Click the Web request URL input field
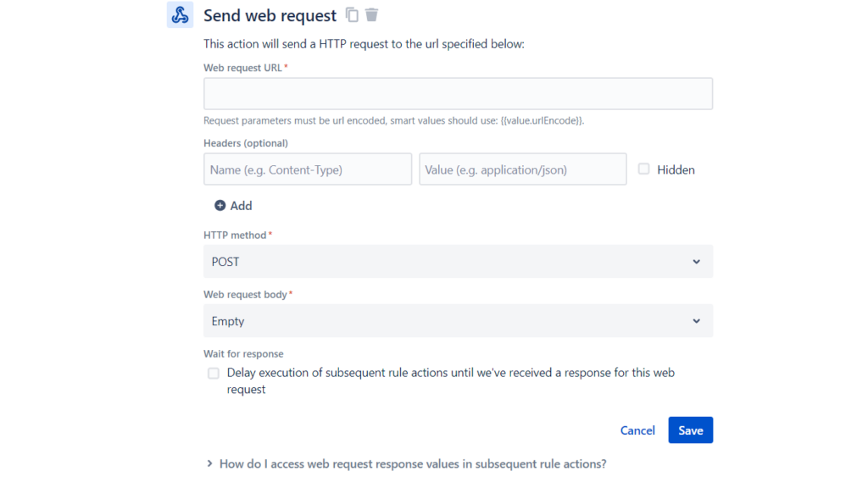The image size is (868, 488). (x=458, y=93)
